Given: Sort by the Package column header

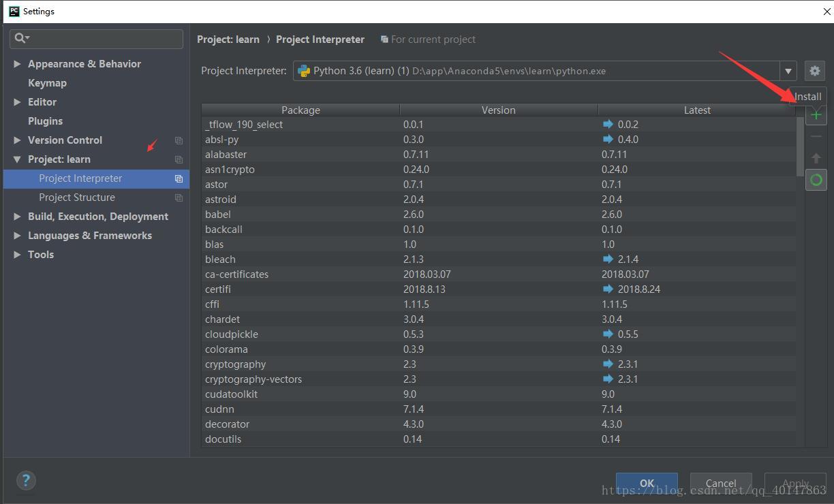Looking at the screenshot, I should (300, 110).
